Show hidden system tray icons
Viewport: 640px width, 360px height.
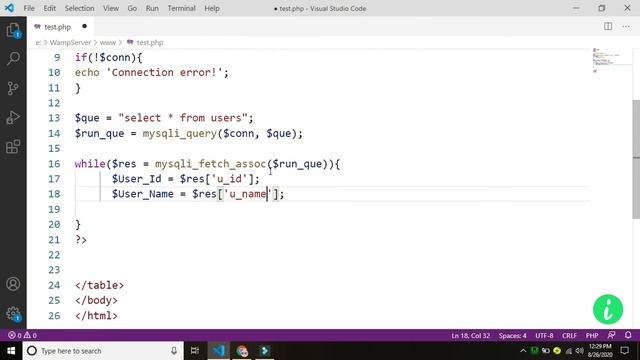coord(523,351)
